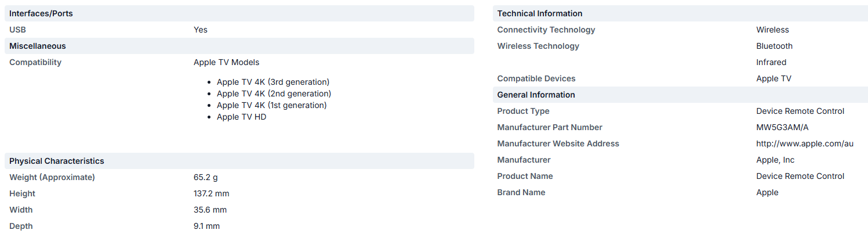868x237 pixels.
Task: Click the Apple TV 4K (3rd generation) item
Action: click(273, 82)
